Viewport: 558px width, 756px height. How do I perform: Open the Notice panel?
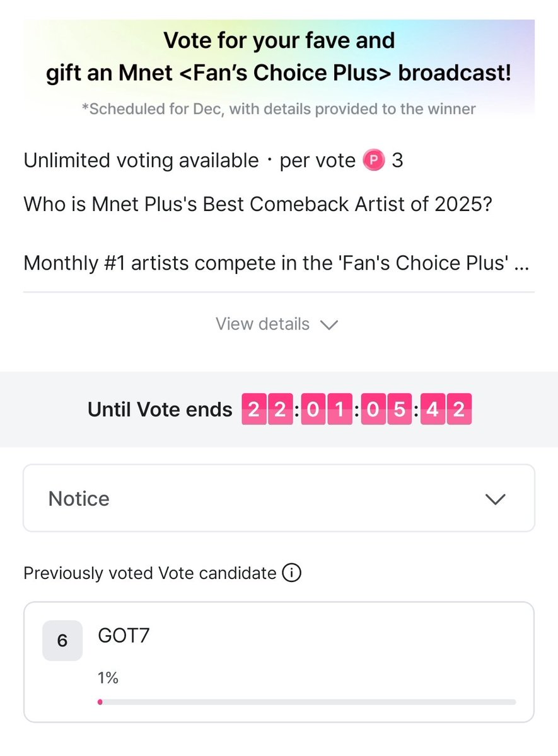click(x=279, y=498)
